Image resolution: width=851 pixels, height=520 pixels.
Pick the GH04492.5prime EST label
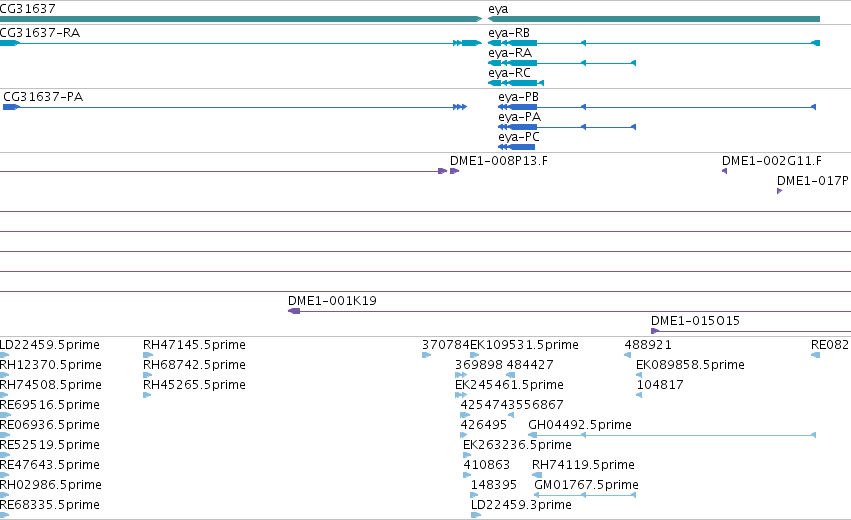[x=580, y=424]
